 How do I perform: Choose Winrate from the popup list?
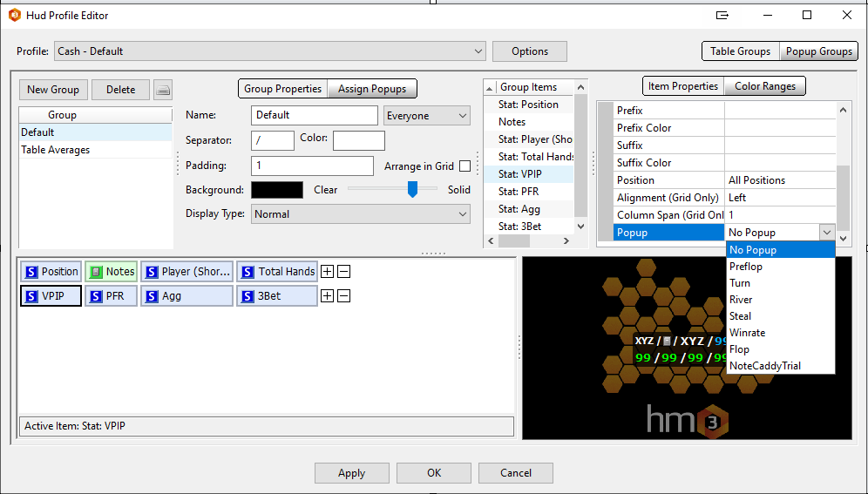tap(780, 333)
